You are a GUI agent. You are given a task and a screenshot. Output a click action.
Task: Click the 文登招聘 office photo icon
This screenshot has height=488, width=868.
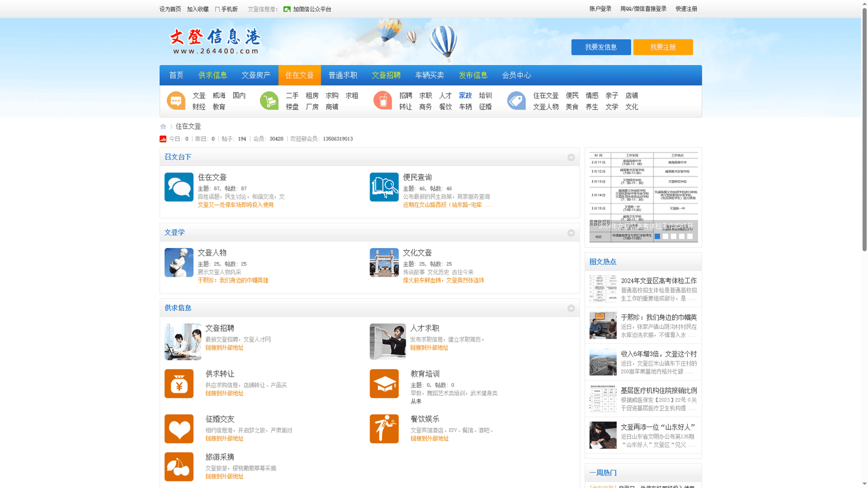click(183, 342)
